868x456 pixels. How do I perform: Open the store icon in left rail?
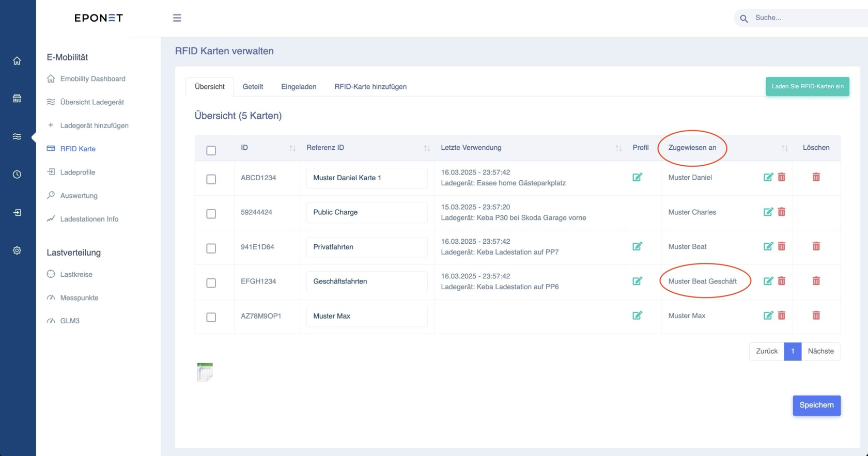[17, 99]
